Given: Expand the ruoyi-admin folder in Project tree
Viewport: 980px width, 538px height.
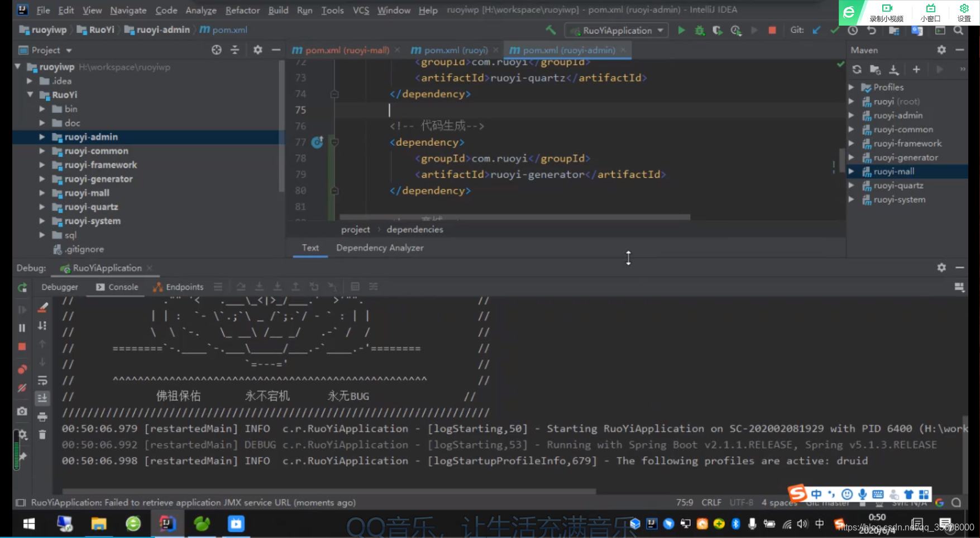Looking at the screenshot, I should click(42, 137).
